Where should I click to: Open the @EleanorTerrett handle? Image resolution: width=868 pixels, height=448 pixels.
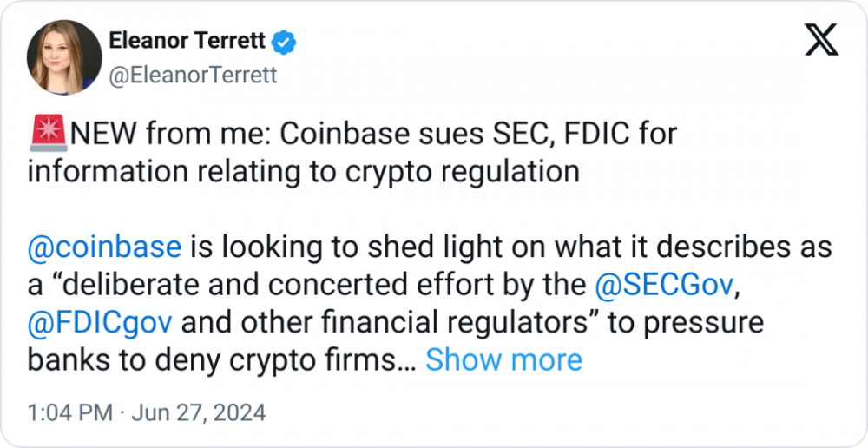[193, 76]
